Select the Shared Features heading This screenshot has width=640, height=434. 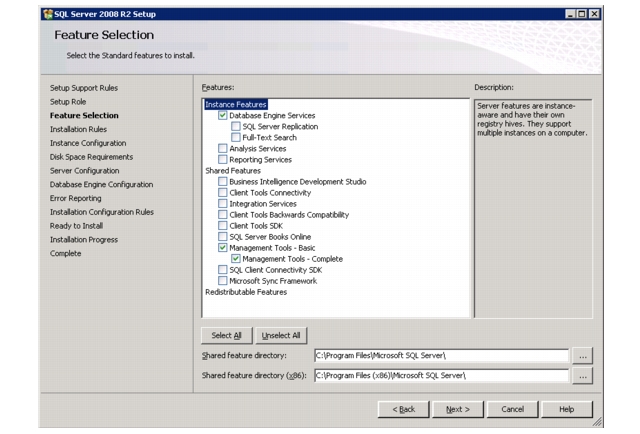pyautogui.click(x=233, y=171)
